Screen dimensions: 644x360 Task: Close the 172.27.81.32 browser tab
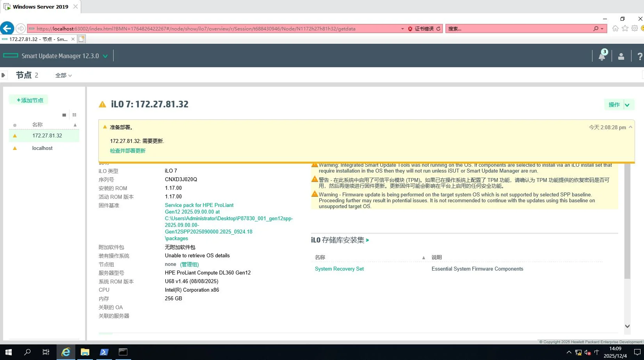pos(73,39)
